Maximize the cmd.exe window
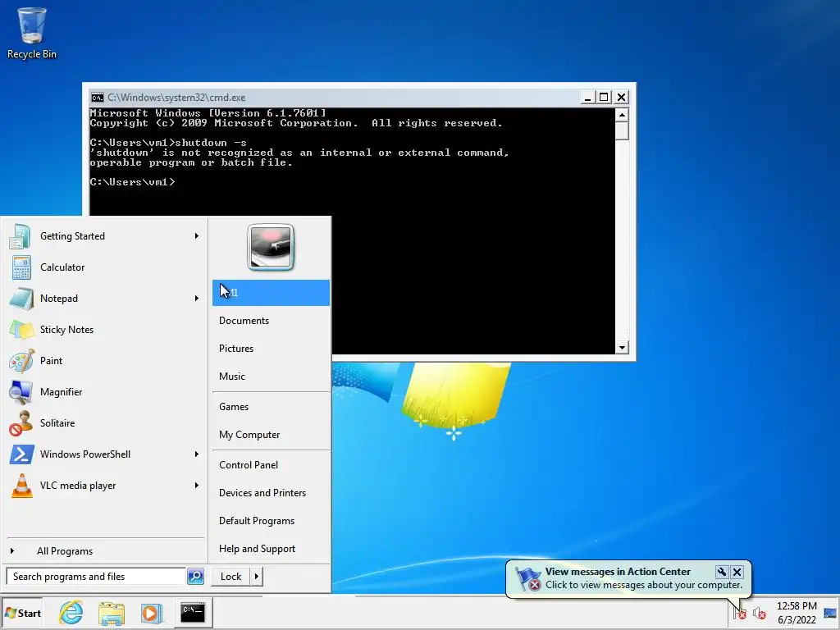840x630 pixels. 604,98
